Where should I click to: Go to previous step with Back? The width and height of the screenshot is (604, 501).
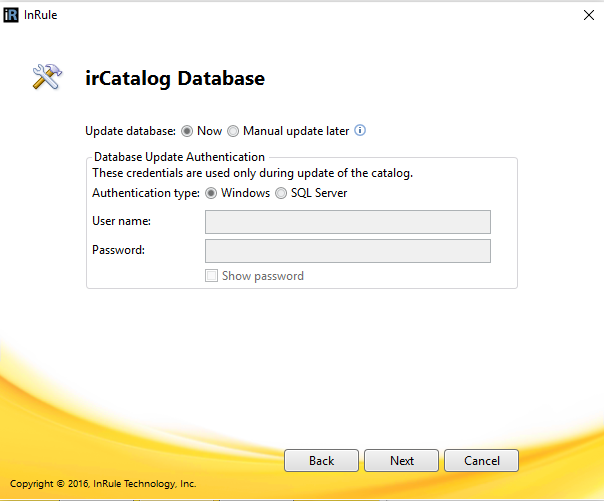pos(321,461)
